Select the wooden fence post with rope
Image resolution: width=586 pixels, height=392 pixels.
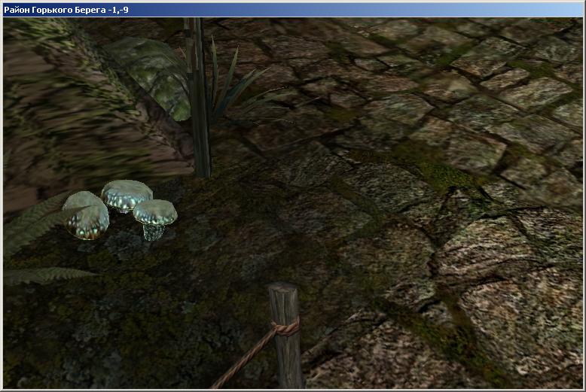[x=285, y=335]
